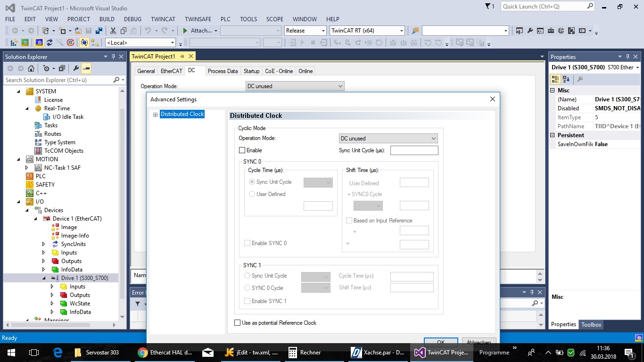Image resolution: width=644 pixels, height=362 pixels.
Task: Select Real-Time item in the tree
Action: pyautogui.click(x=57, y=108)
